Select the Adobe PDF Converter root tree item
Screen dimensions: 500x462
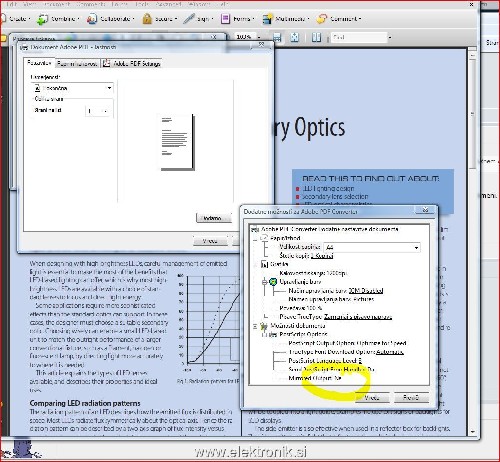[x=329, y=229]
